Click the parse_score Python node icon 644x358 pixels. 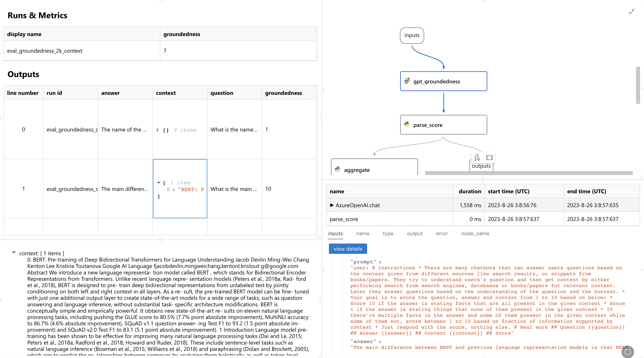tap(407, 124)
